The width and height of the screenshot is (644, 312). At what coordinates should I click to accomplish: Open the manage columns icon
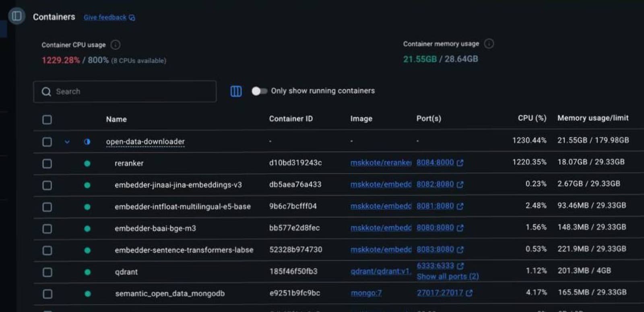click(x=236, y=92)
